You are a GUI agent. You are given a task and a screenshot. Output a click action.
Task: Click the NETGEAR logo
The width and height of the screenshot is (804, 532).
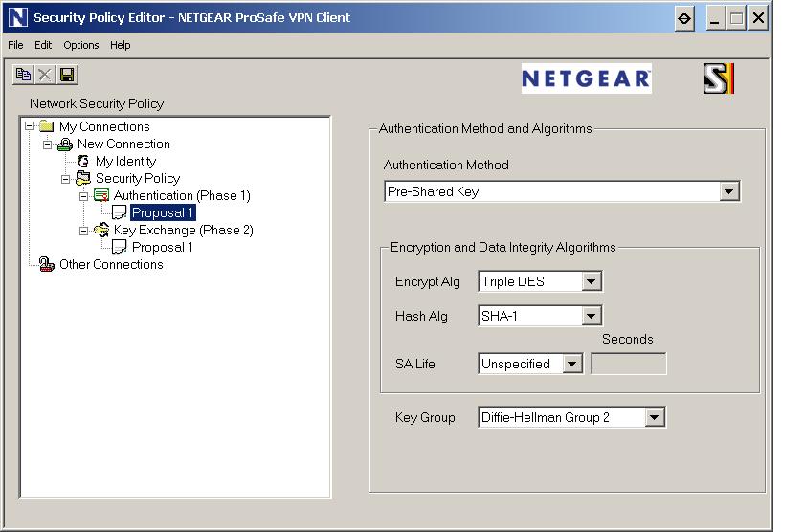click(x=586, y=78)
